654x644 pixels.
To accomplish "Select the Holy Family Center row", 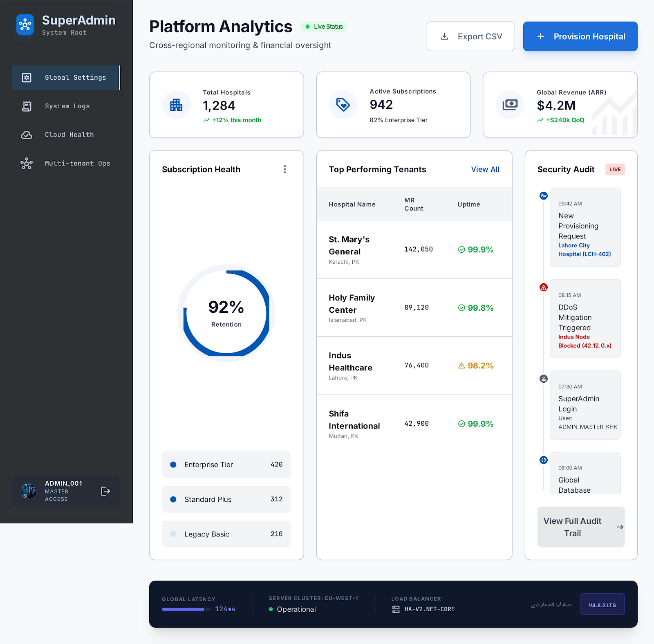I will coord(414,308).
